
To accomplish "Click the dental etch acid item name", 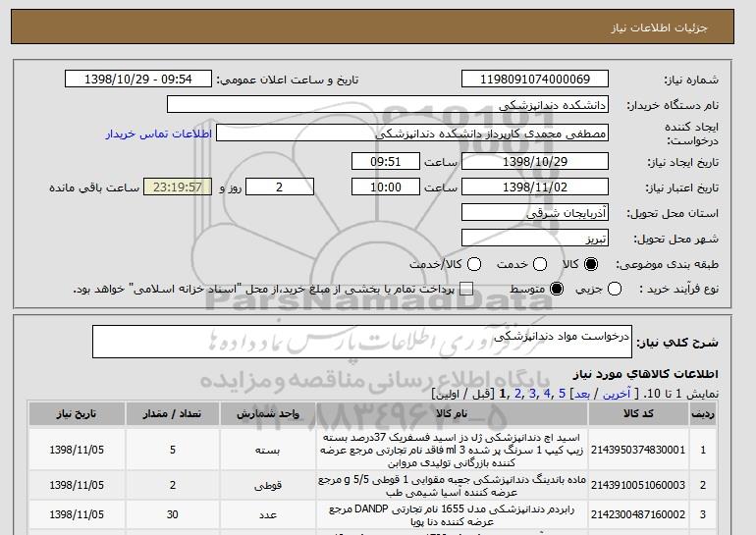I will click(x=452, y=450).
